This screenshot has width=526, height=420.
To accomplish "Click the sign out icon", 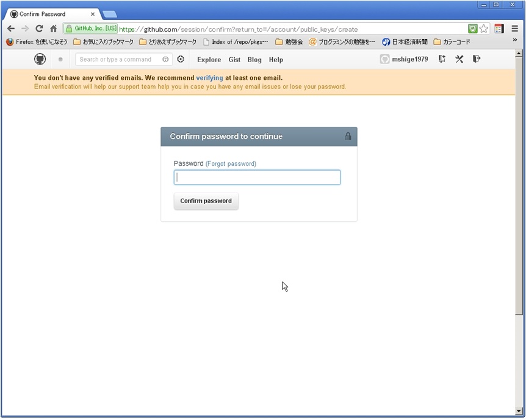I will point(477,59).
